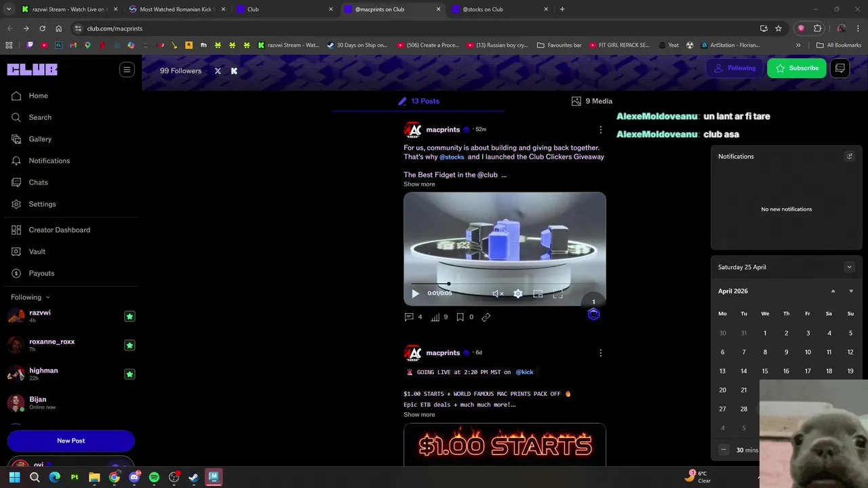Toggle picture-in-picture on the video

[538, 293]
